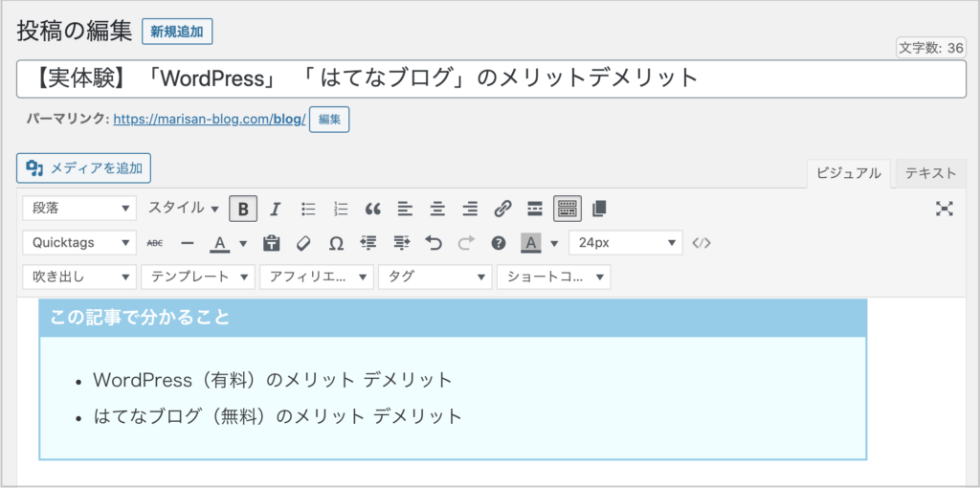This screenshot has width=980, height=488.
Task: Apply strikethrough formatting
Action: (154, 243)
